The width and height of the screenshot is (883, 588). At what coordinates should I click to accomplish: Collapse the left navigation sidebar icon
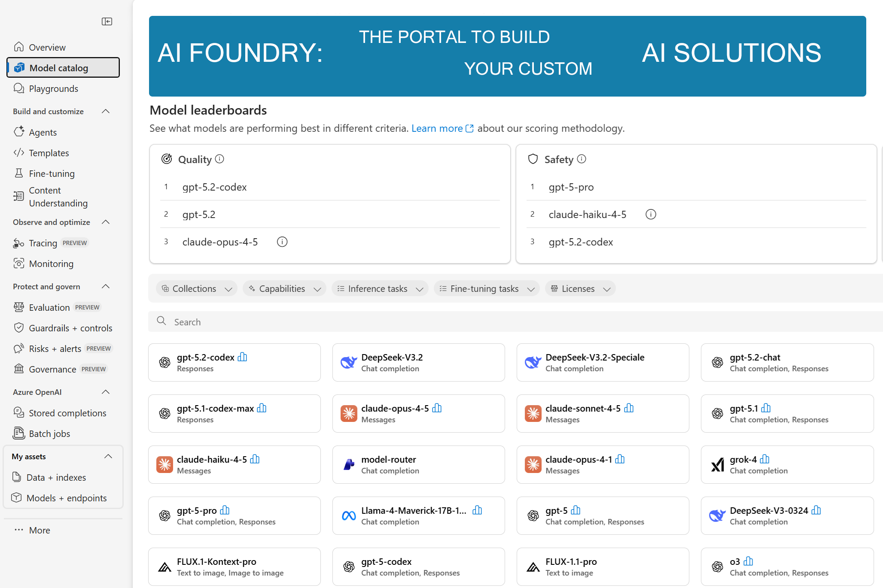click(x=107, y=21)
